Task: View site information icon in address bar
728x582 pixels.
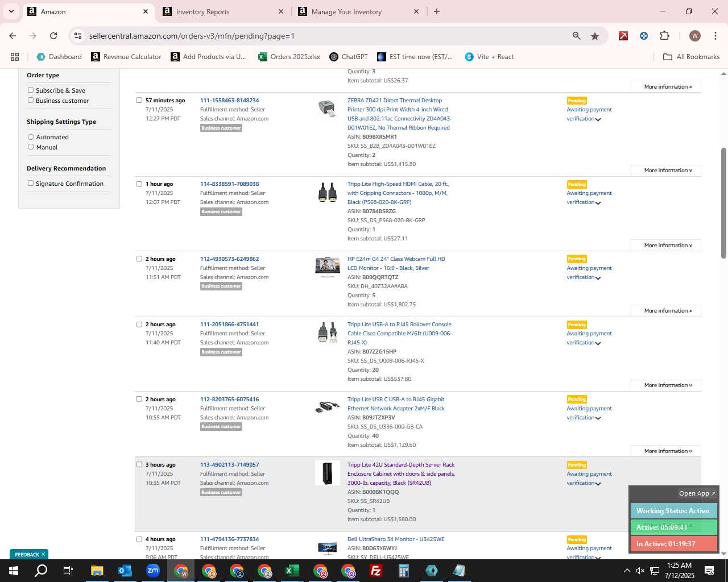Action: point(78,36)
